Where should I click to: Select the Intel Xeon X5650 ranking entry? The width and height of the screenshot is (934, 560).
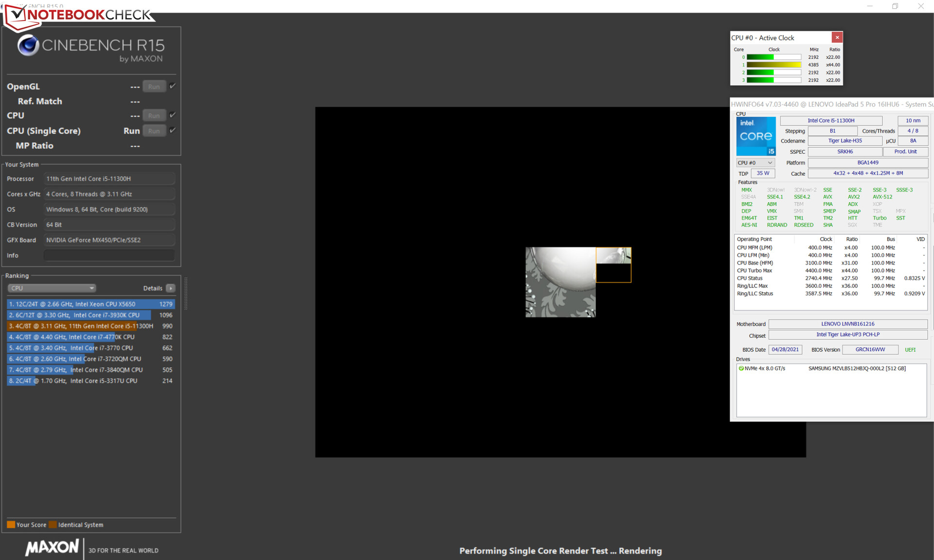(x=90, y=304)
